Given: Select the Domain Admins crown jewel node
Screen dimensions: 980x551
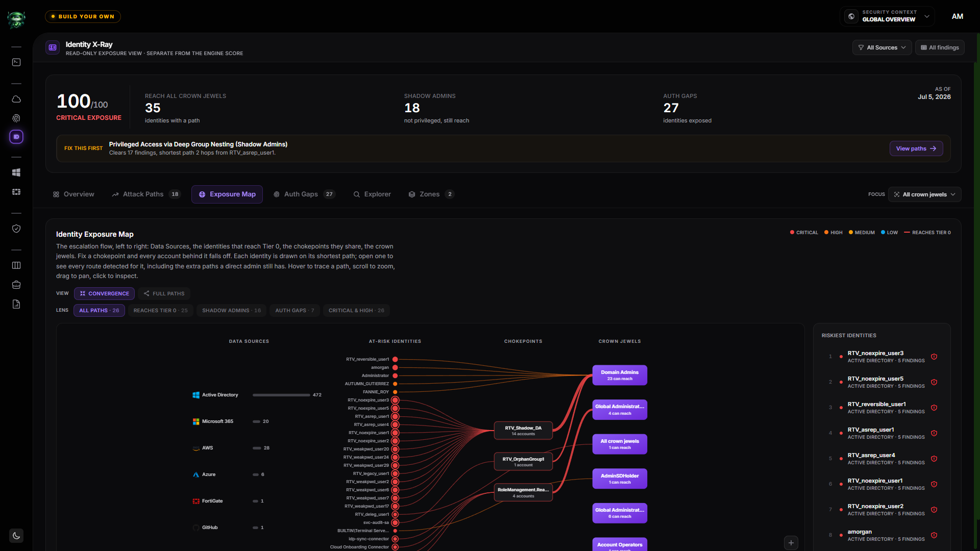Looking at the screenshot, I should (x=620, y=375).
